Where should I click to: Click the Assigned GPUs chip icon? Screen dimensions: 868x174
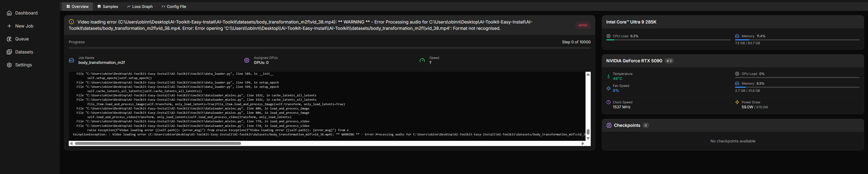point(247,60)
